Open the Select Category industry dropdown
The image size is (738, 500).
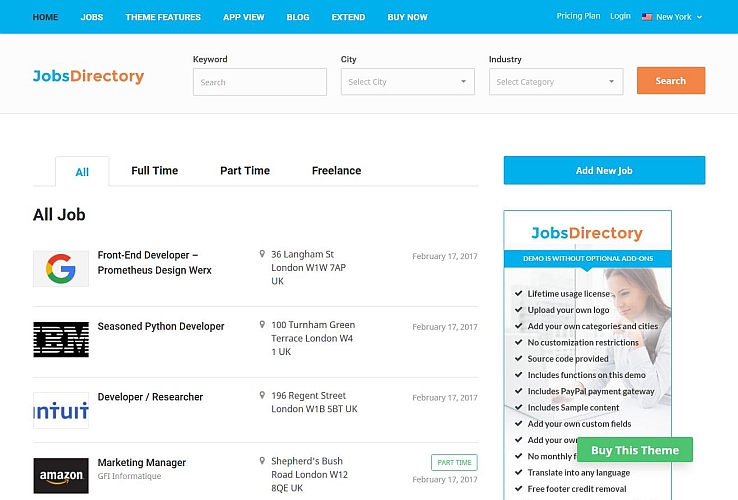[555, 82]
